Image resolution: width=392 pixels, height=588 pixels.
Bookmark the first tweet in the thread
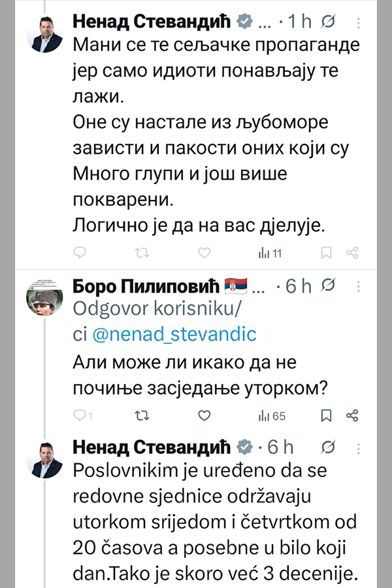[x=327, y=253]
